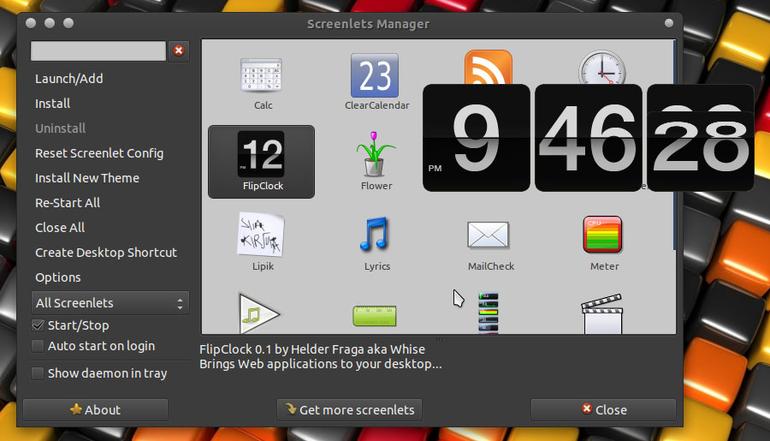Select the Lyrics music note screenlet
770x441 pixels.
coord(375,234)
